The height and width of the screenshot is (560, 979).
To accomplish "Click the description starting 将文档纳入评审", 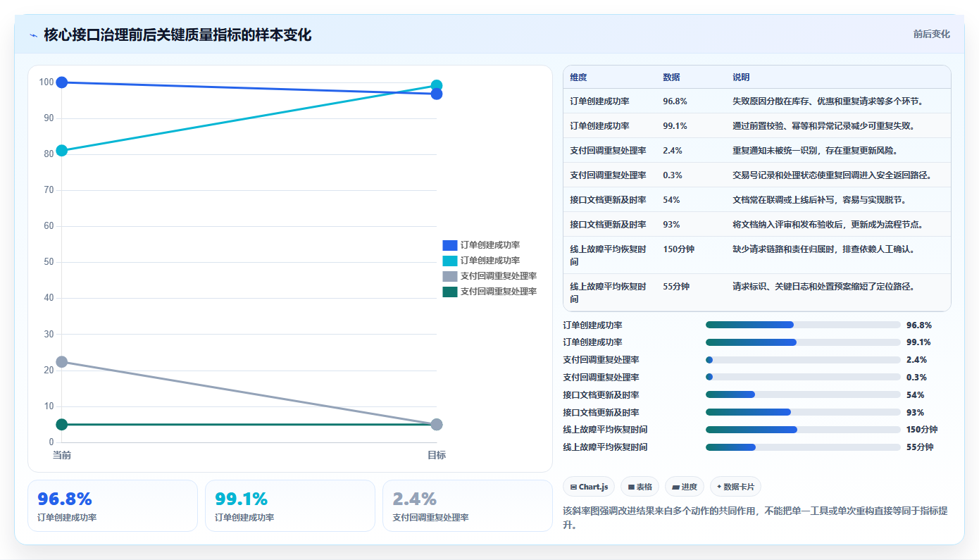I will point(828,225).
